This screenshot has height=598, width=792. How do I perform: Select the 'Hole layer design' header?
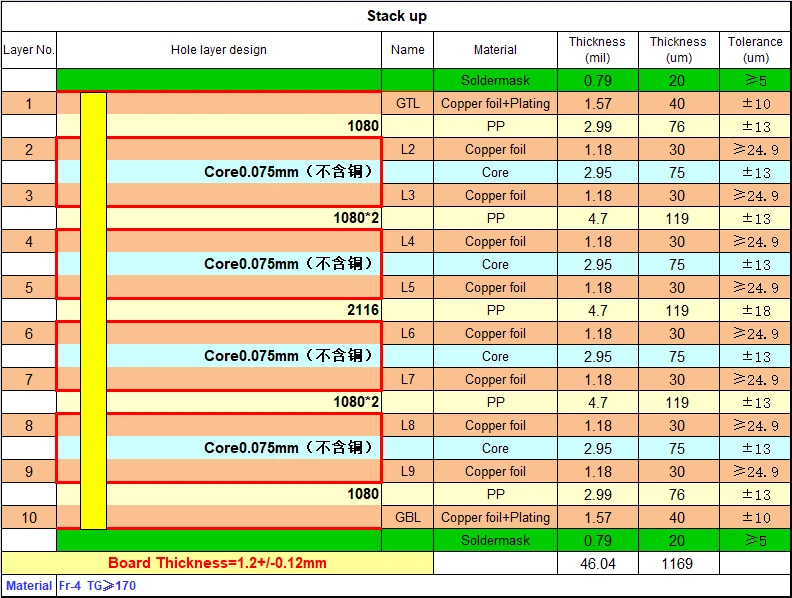(x=219, y=50)
